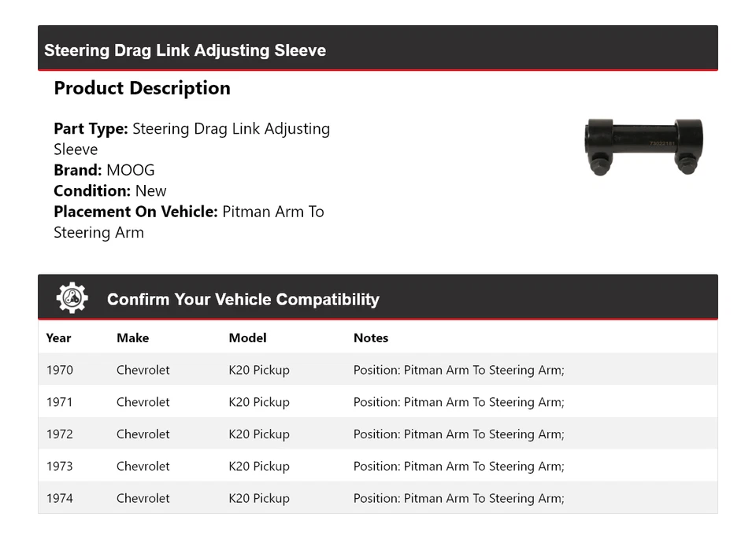Click the 1971 row Position notes
The width and height of the screenshot is (756, 539).
tap(458, 402)
